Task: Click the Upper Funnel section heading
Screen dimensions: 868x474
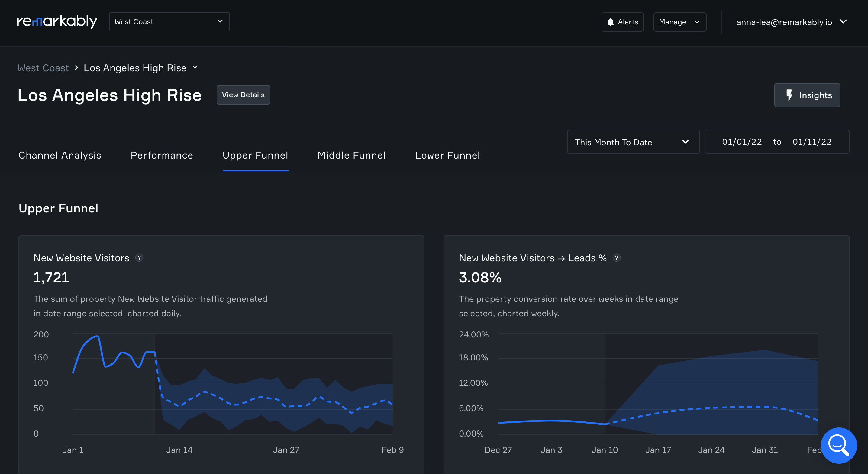Action: click(x=58, y=208)
